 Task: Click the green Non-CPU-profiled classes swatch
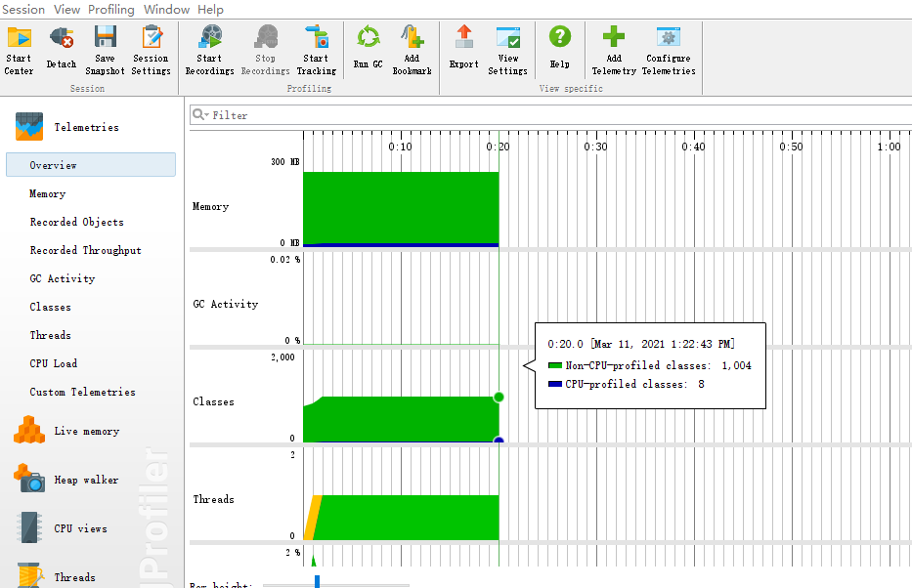click(555, 365)
